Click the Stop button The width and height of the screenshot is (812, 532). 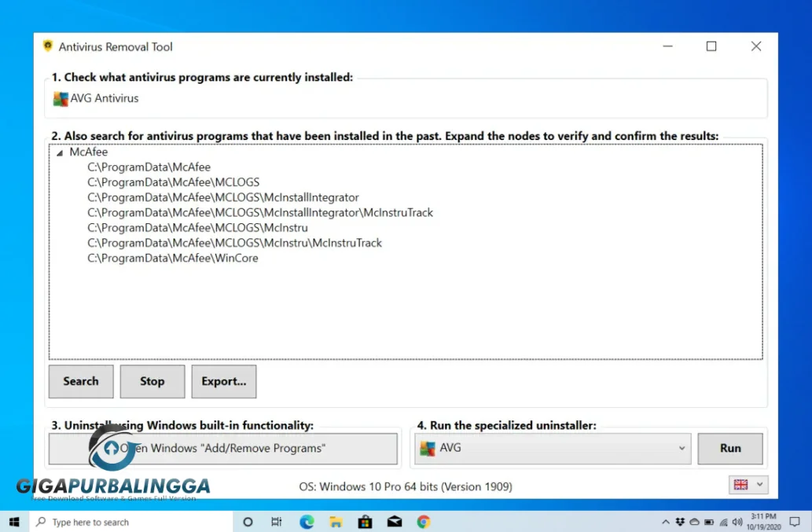[x=152, y=381]
